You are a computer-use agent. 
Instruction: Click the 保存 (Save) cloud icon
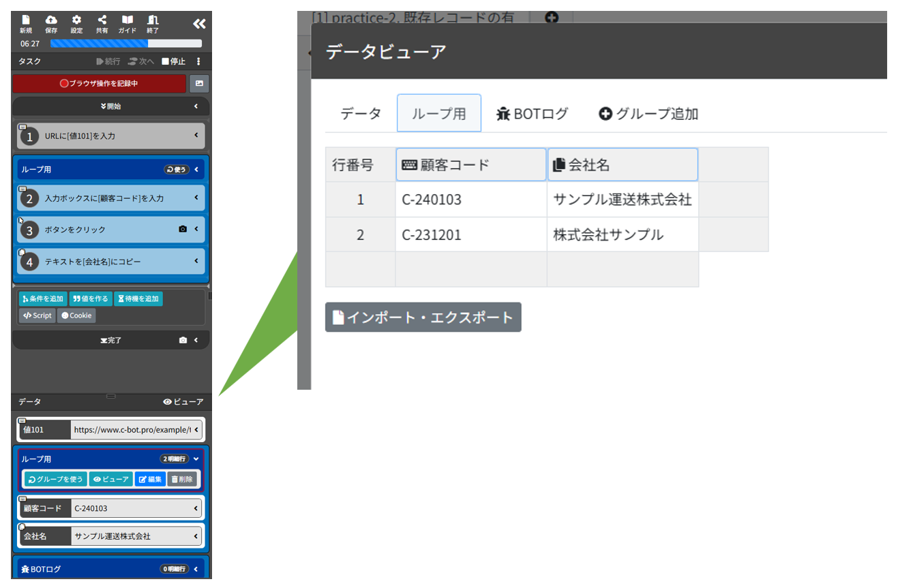(x=51, y=24)
